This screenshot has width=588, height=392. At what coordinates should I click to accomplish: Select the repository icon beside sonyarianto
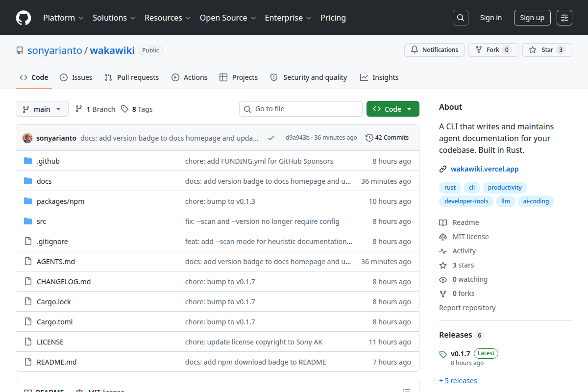[x=20, y=50]
